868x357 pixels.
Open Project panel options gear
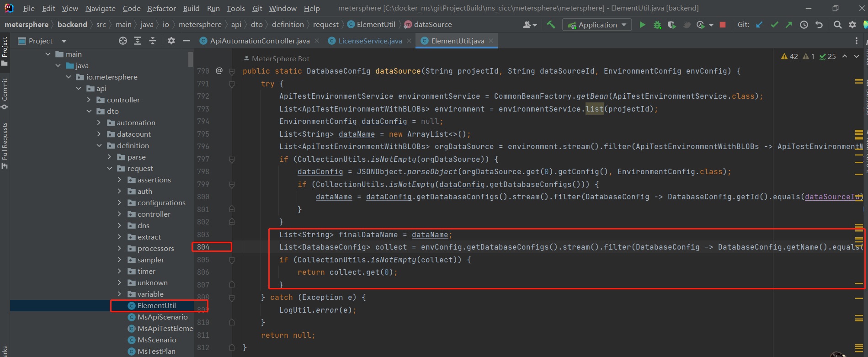pyautogui.click(x=171, y=41)
